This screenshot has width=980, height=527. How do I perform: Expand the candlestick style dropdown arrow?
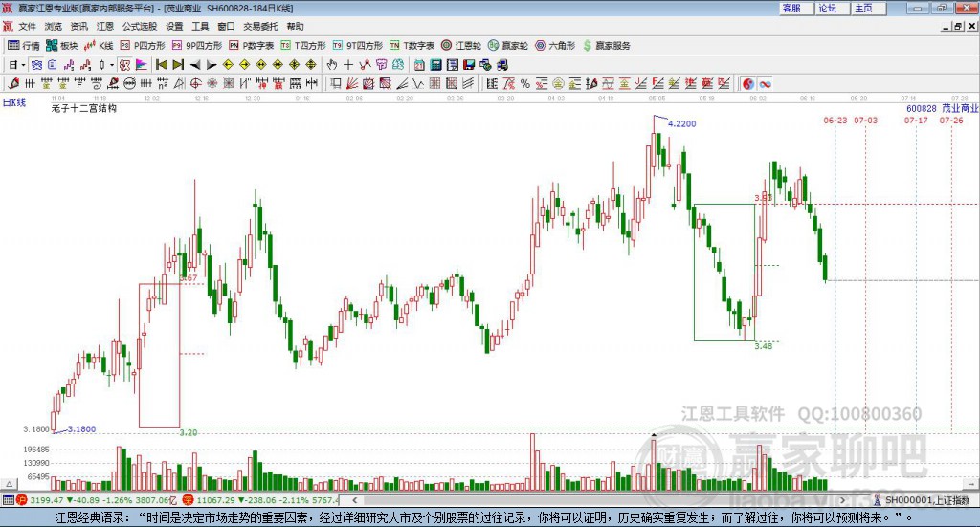click(112, 65)
